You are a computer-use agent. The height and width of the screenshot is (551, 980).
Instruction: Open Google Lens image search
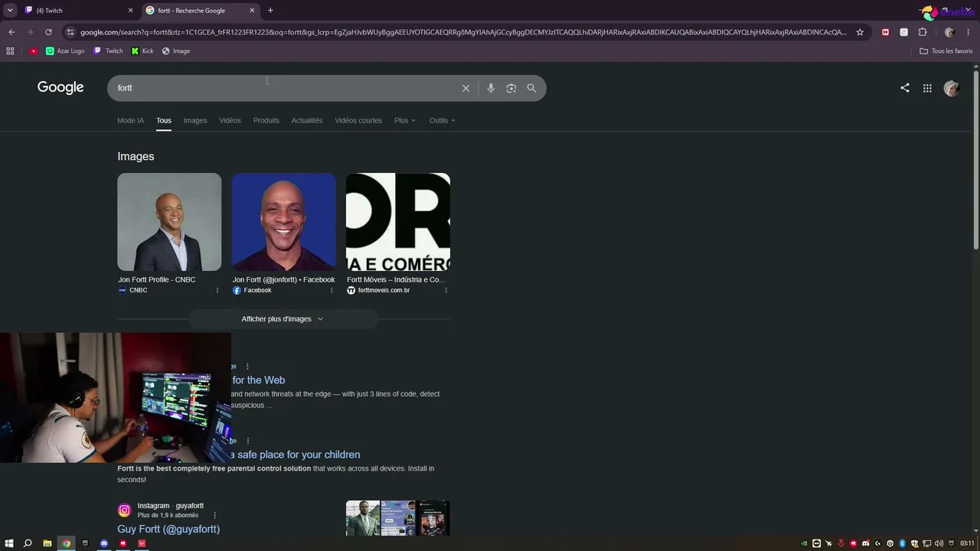(x=511, y=88)
